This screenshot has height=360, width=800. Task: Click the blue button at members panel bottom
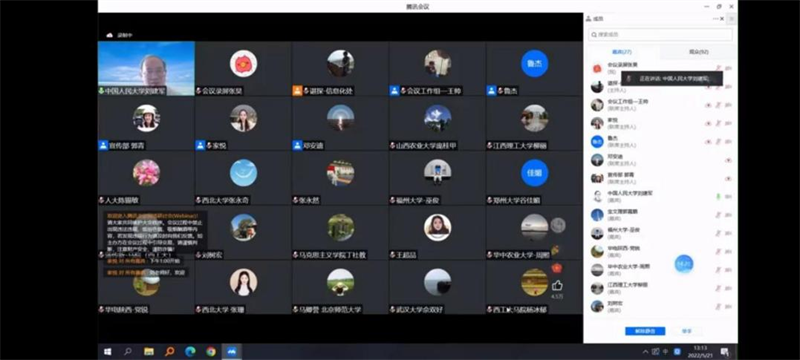point(645,331)
